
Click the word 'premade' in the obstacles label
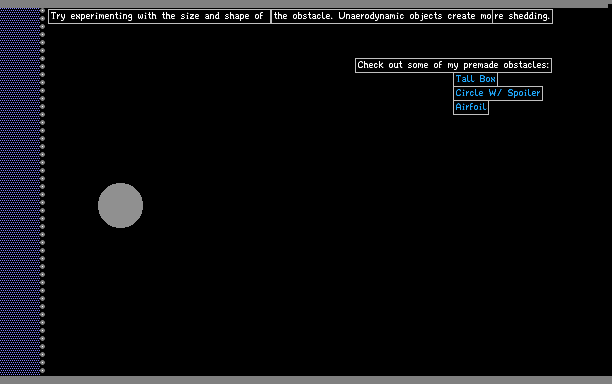(x=480, y=65)
